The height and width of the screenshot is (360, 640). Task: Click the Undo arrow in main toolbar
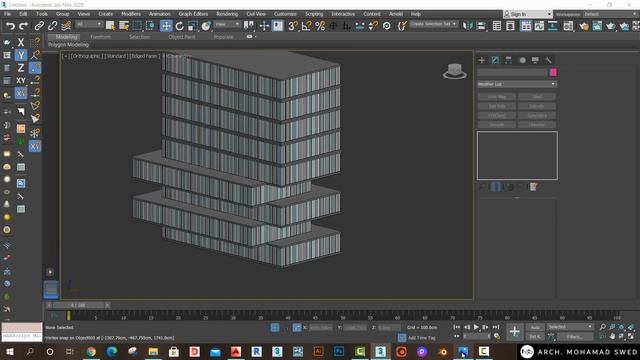10,26
